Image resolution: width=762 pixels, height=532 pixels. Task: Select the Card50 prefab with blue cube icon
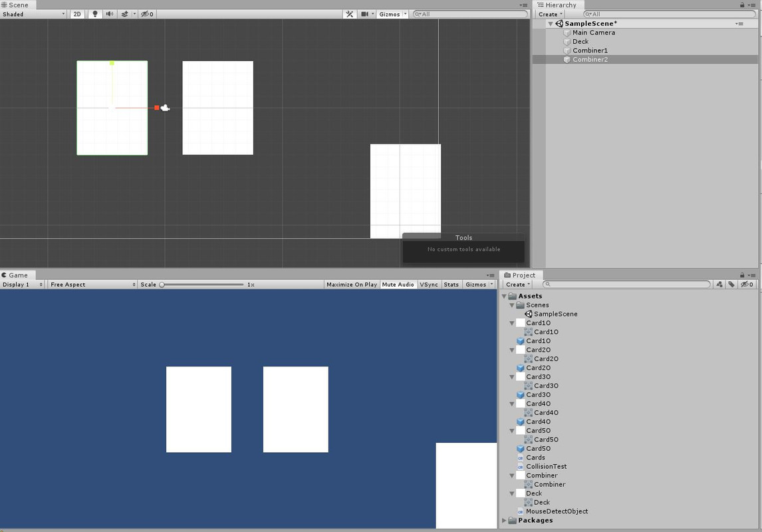click(533, 448)
